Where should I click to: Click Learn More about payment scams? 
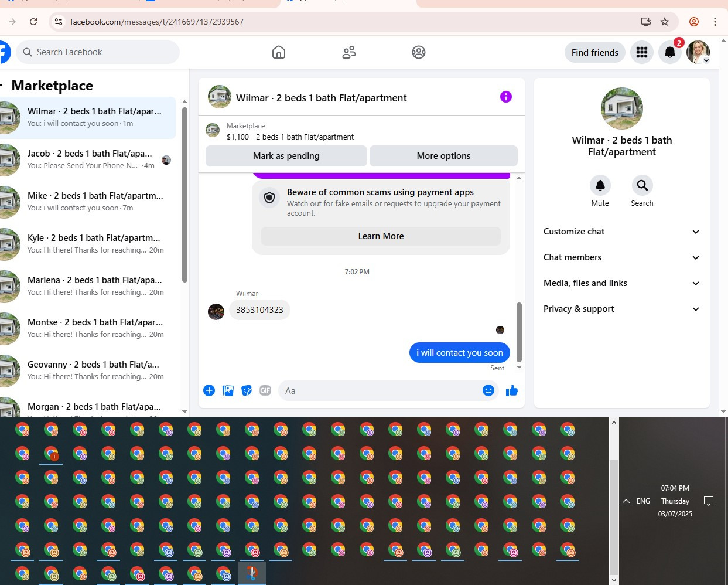(x=381, y=236)
